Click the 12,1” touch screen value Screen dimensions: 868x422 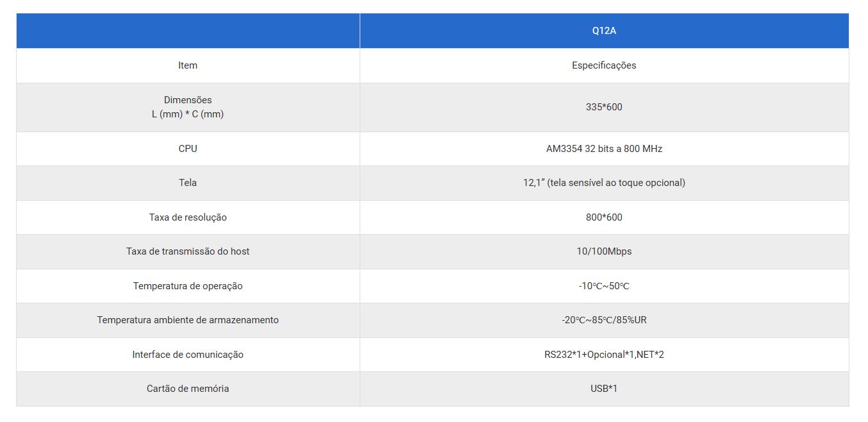pos(604,183)
